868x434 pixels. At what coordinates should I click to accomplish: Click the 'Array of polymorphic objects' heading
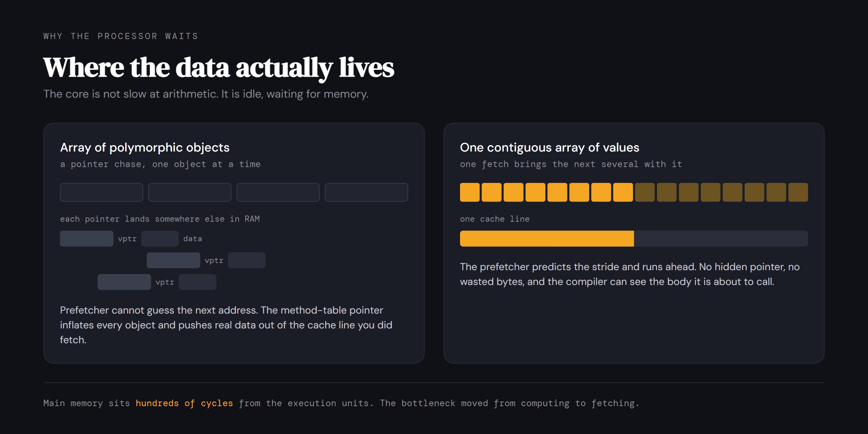145,148
